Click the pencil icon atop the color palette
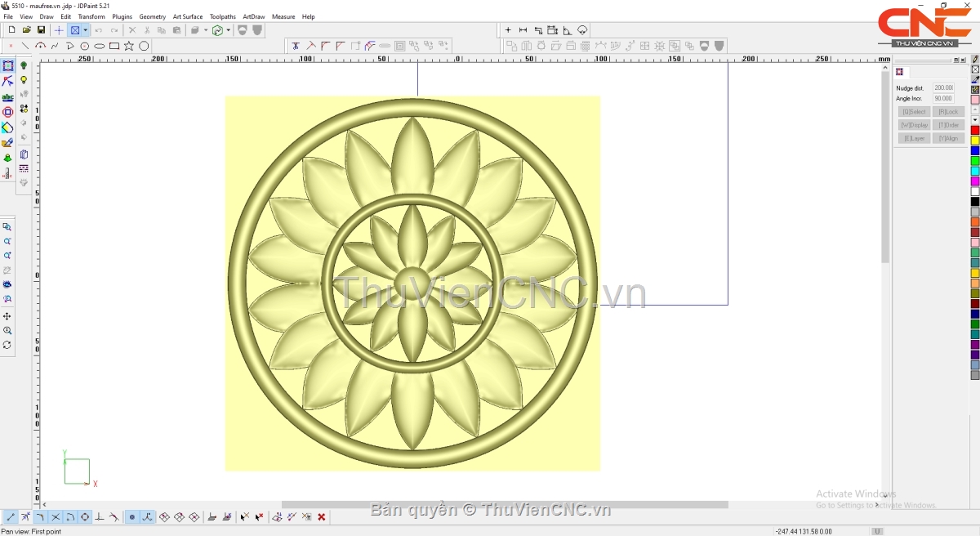The height and width of the screenshot is (536, 980). click(975, 60)
